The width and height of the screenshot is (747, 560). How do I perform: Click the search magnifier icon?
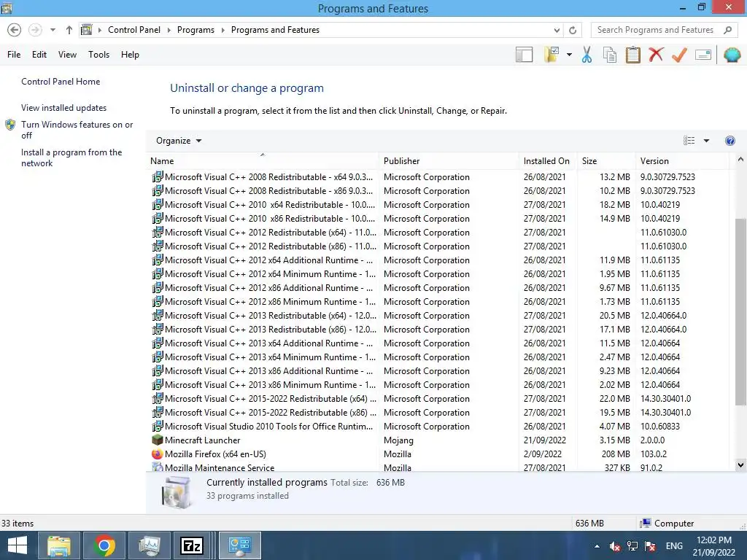[x=727, y=30]
